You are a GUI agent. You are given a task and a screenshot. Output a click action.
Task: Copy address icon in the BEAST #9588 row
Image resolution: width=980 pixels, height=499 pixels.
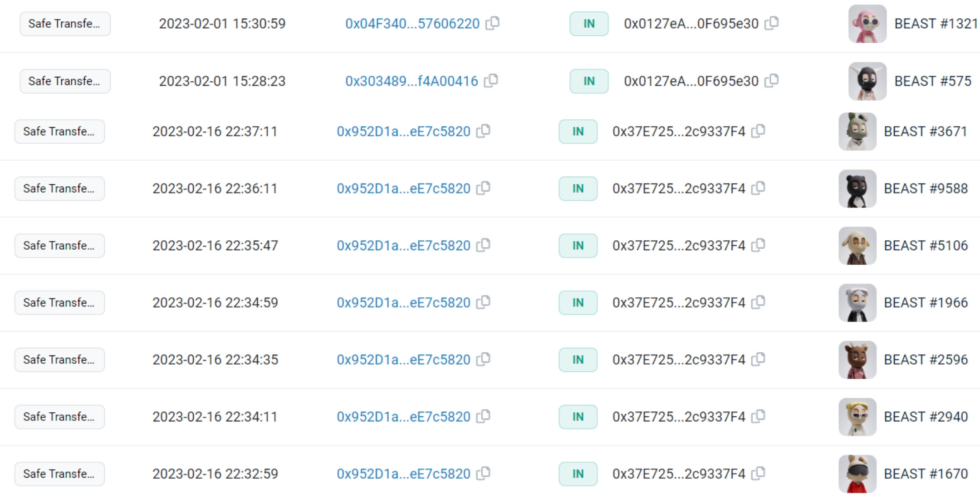coord(758,188)
